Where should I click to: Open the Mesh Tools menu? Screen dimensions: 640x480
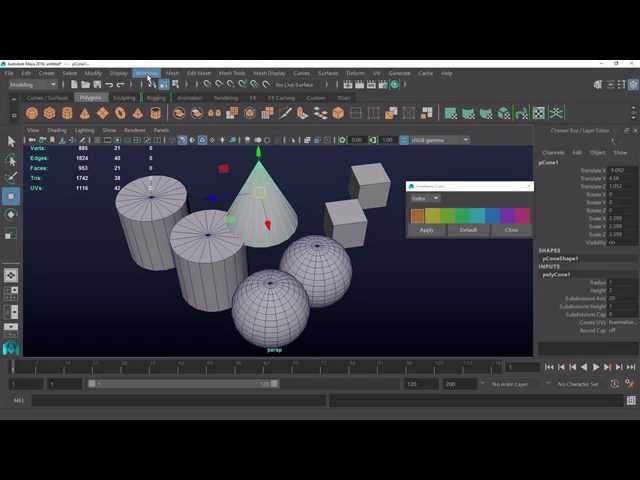click(232, 73)
